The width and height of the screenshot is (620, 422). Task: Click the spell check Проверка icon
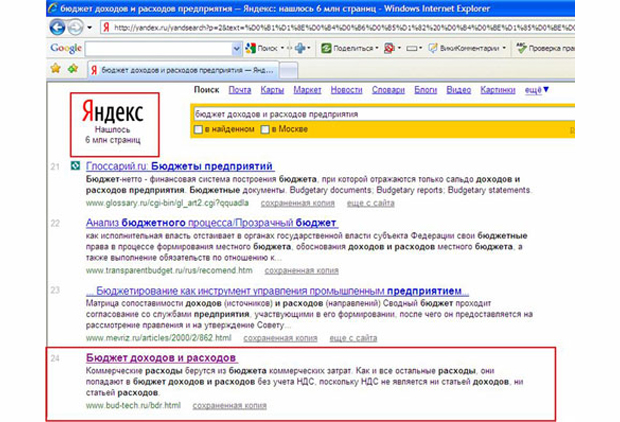[x=522, y=48]
